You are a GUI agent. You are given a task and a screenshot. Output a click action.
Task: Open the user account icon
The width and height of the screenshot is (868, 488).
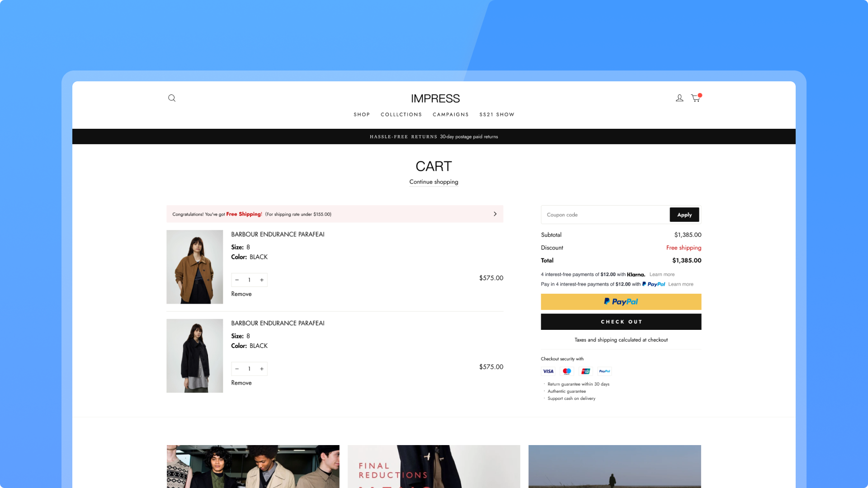coord(679,98)
